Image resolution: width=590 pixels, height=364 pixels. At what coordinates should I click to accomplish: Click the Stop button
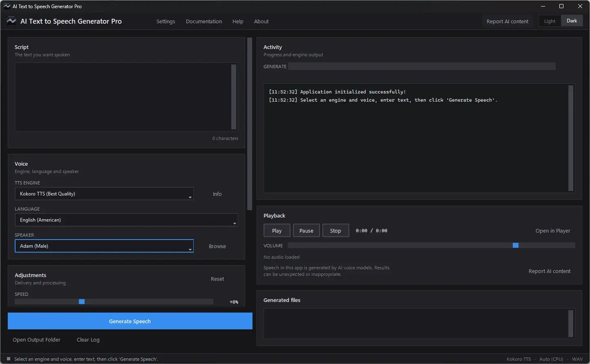pos(335,231)
